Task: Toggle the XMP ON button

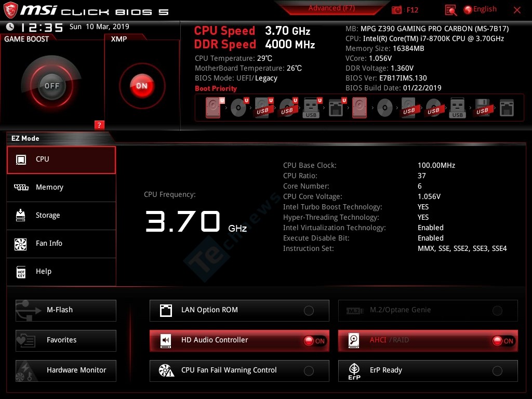Action: (142, 86)
